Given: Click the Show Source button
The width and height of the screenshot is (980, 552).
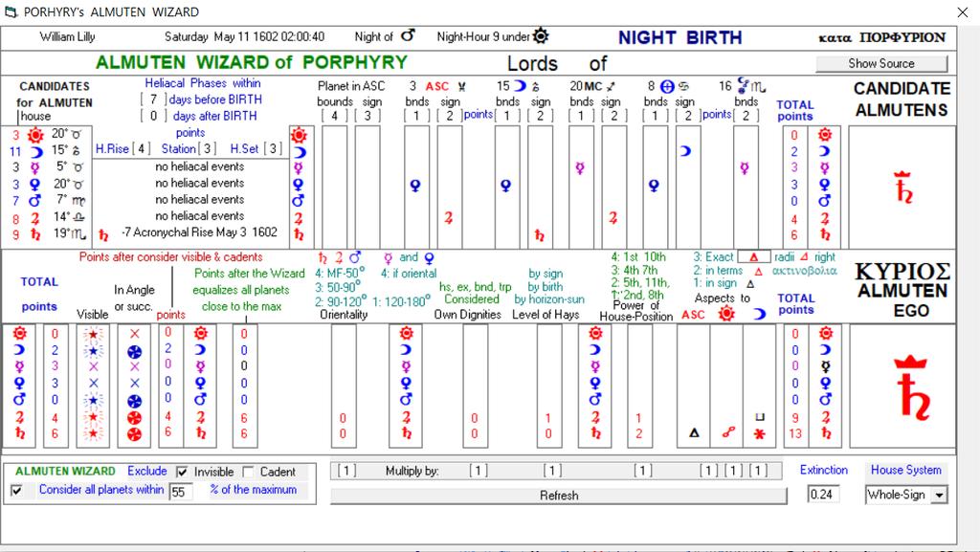Looking at the screenshot, I should pos(881,64).
